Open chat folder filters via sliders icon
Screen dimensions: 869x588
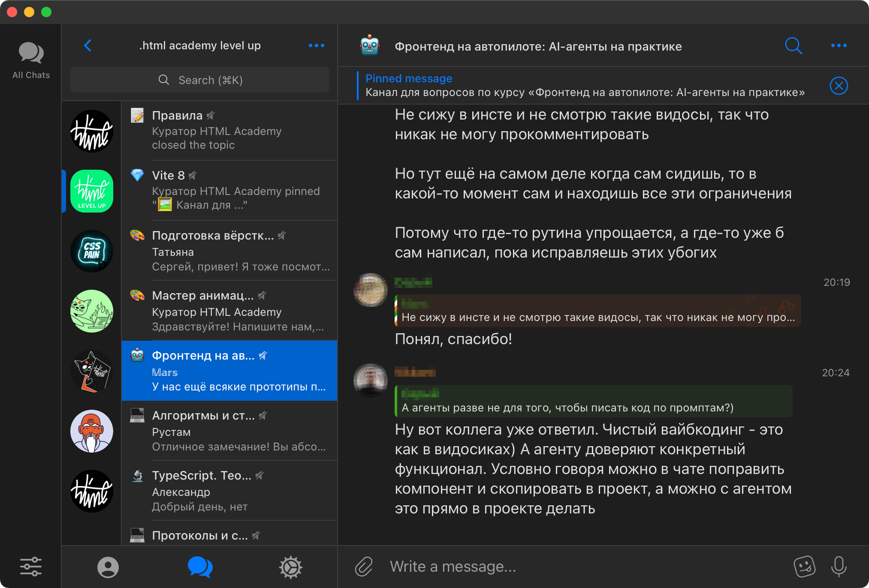(31, 566)
